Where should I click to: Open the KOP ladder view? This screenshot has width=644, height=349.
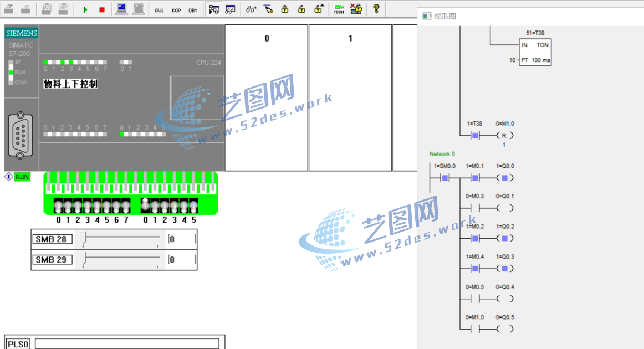(176, 11)
